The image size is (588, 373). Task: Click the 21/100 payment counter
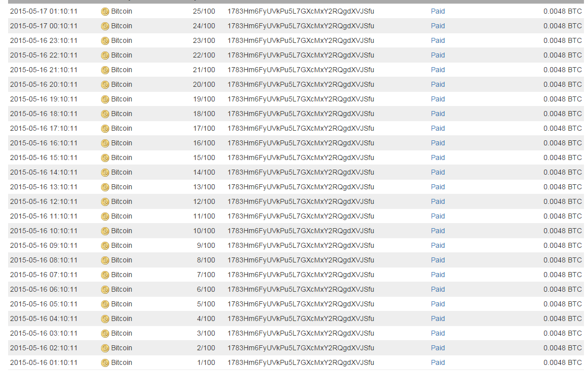click(204, 70)
